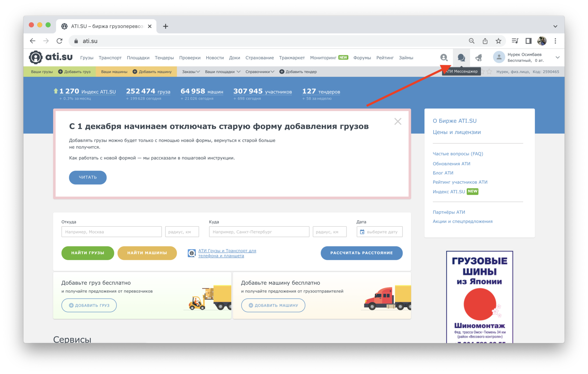Click the support agent headset icon
The height and width of the screenshot is (374, 588).
tap(444, 58)
